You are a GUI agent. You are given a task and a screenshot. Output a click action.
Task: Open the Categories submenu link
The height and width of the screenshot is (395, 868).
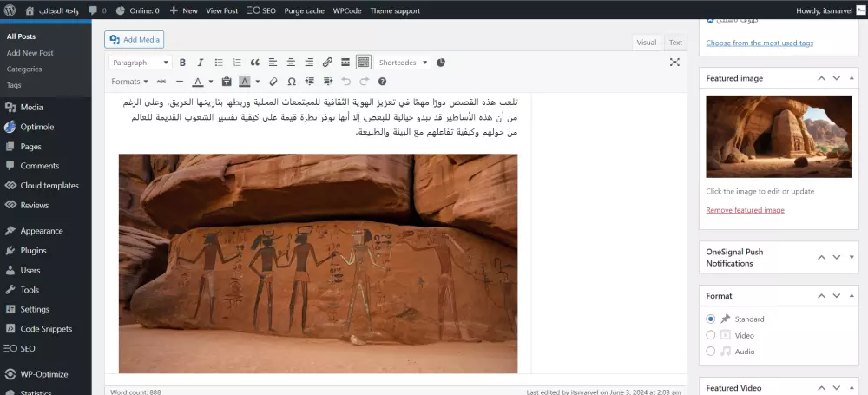(x=24, y=69)
